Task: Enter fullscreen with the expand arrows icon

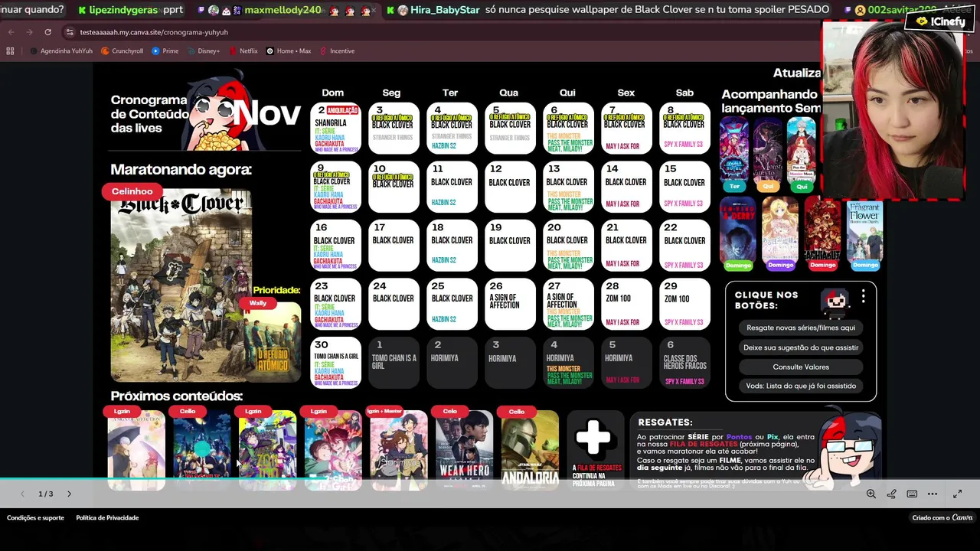Action: 957,494
